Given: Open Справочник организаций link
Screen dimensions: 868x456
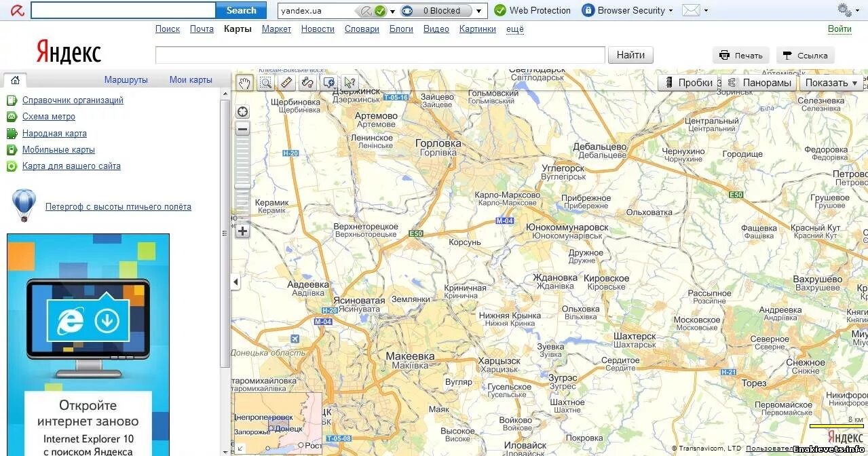Looking at the screenshot, I should (73, 100).
